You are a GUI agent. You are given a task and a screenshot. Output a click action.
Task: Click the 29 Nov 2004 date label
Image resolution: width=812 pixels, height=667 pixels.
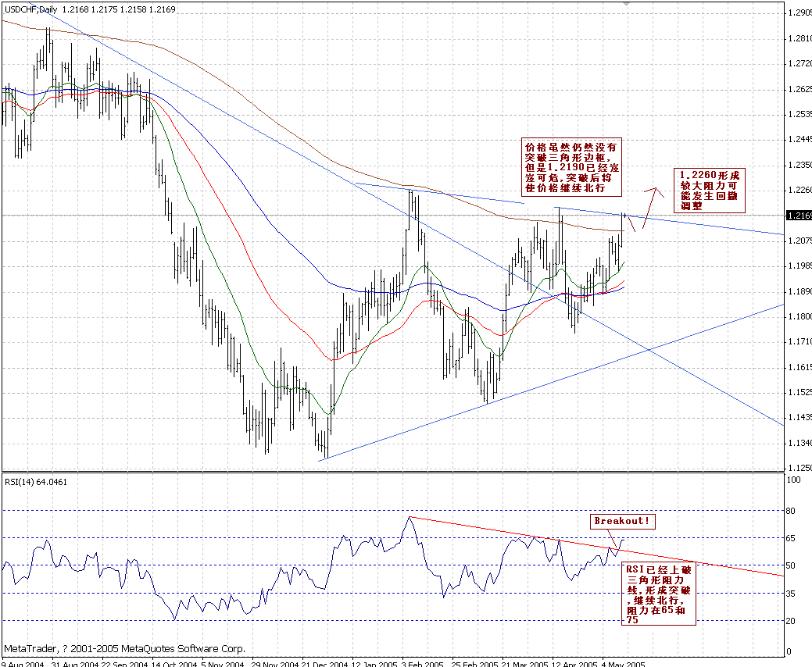pos(275,663)
